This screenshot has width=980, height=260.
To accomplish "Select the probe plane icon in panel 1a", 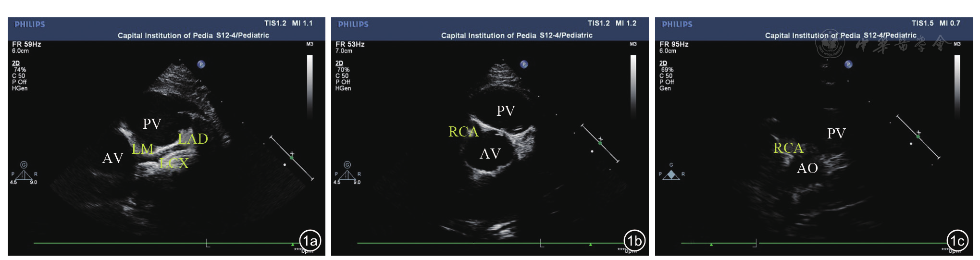I will coord(24,174).
